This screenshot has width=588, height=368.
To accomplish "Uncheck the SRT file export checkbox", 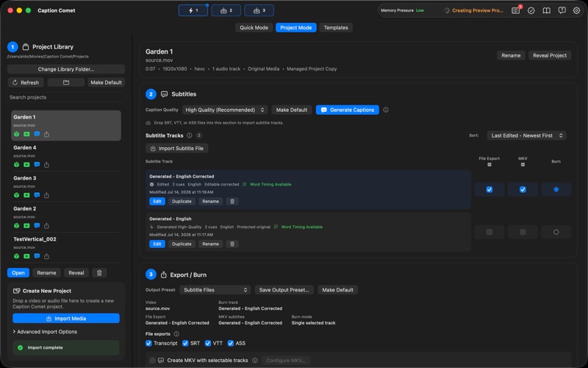I will tap(185, 343).
